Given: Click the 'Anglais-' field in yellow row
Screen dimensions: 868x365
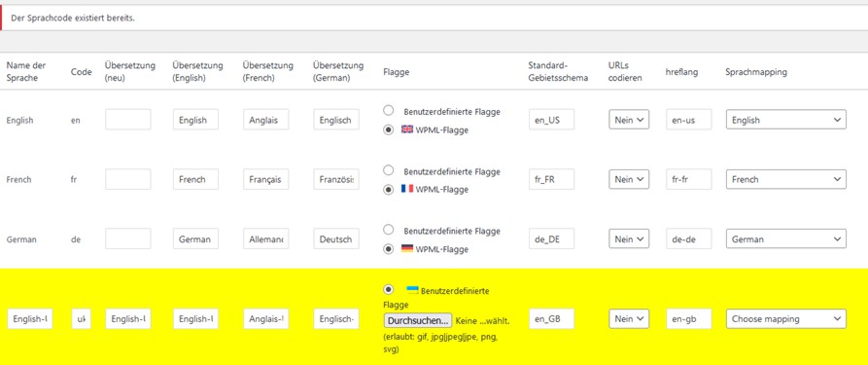Looking at the screenshot, I should point(265,319).
